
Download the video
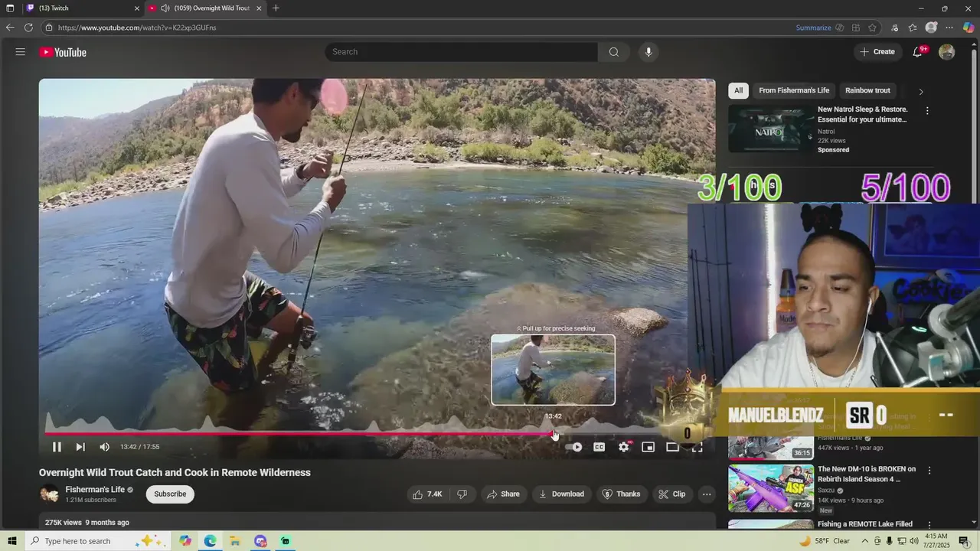pos(561,494)
